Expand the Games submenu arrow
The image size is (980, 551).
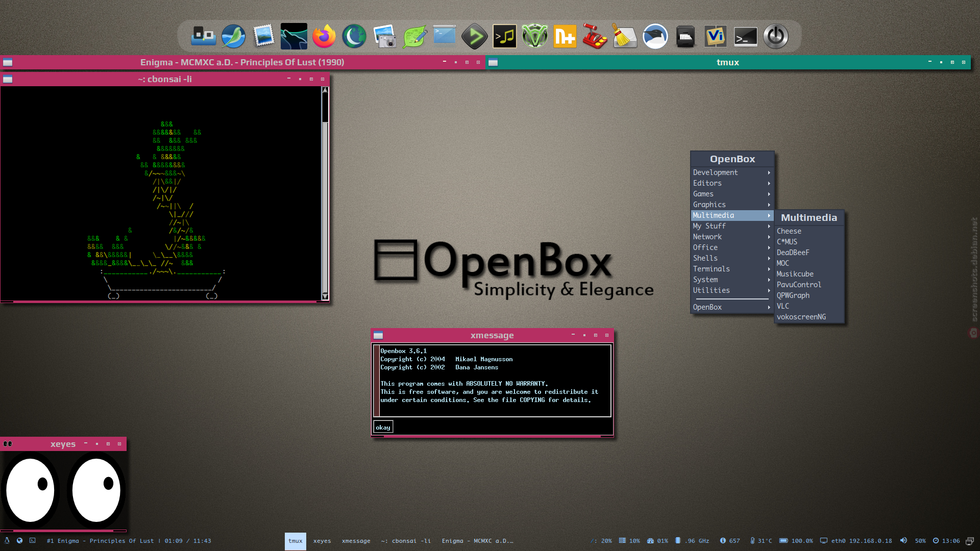click(x=769, y=194)
